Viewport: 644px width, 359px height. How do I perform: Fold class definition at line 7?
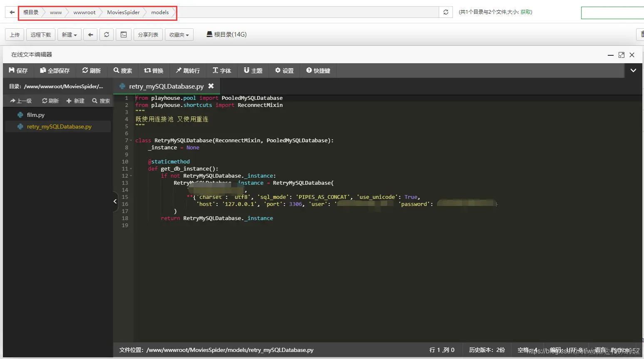131,141
